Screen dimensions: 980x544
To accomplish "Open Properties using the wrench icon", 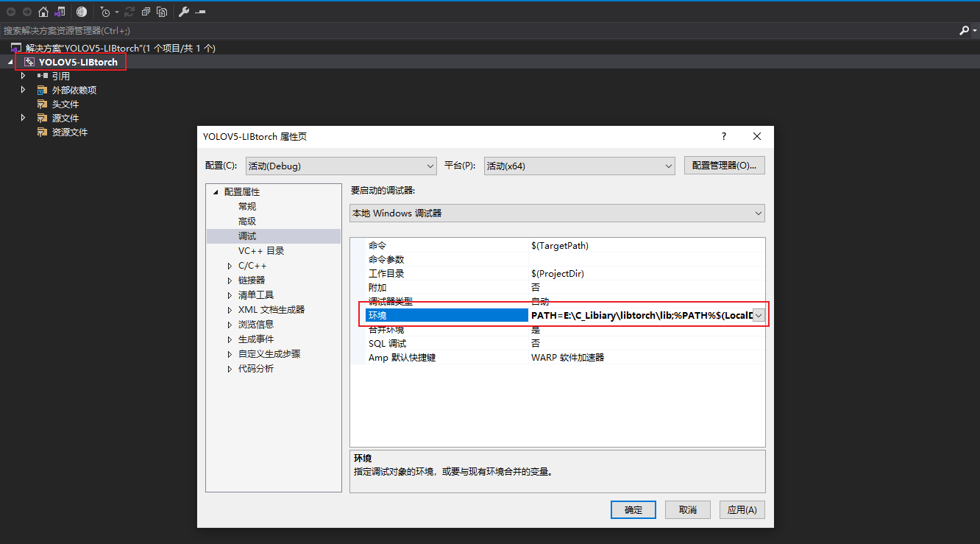I will (184, 12).
